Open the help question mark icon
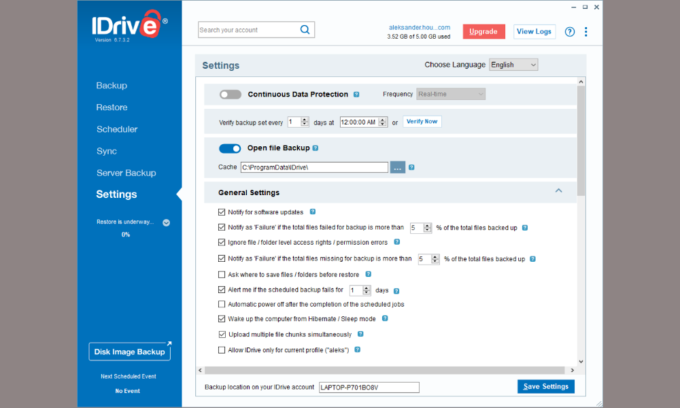The width and height of the screenshot is (680, 408). point(570,32)
